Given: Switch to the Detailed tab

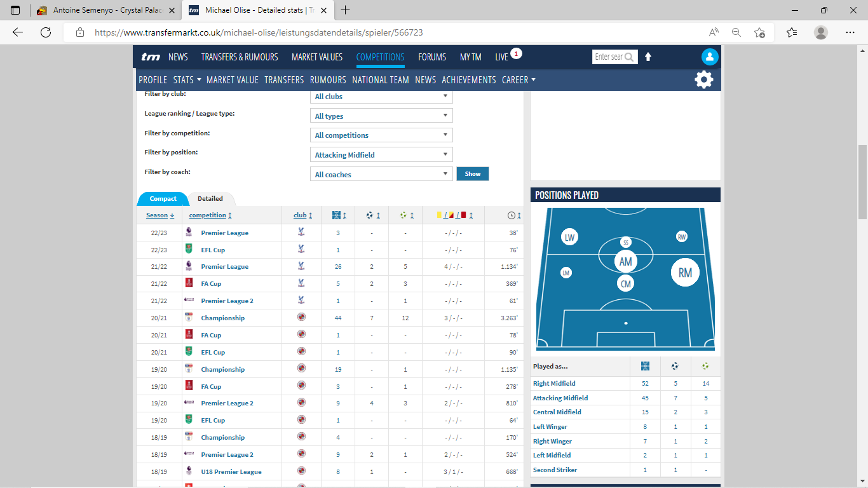Looking at the screenshot, I should (x=210, y=199).
